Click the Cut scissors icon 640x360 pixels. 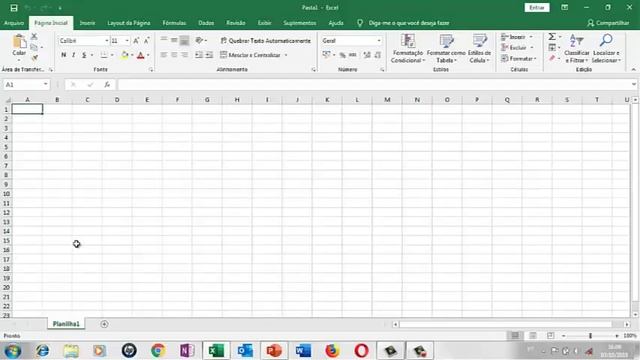(34, 37)
